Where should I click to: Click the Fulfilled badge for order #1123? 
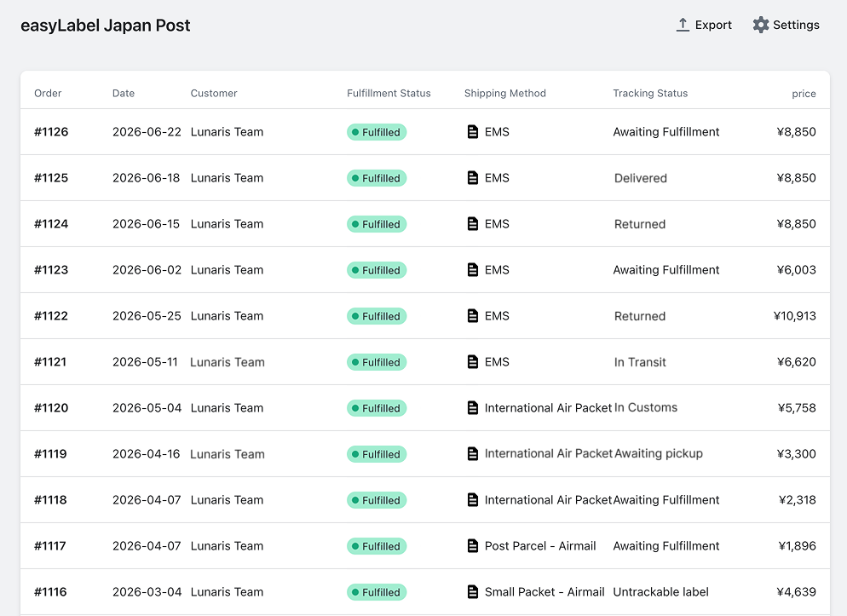tap(377, 270)
